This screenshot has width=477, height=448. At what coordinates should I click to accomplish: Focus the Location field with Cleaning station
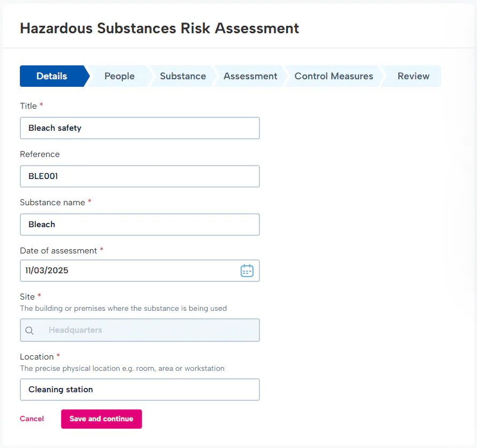140,390
